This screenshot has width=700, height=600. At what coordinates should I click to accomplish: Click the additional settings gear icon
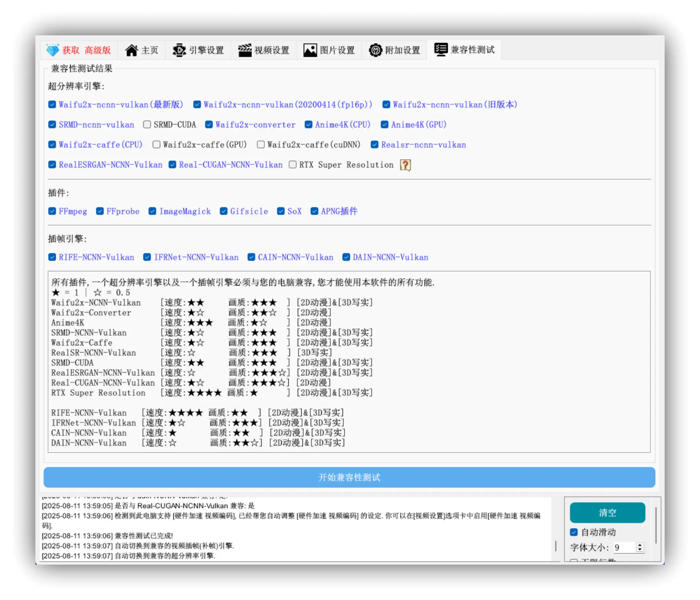[376, 50]
